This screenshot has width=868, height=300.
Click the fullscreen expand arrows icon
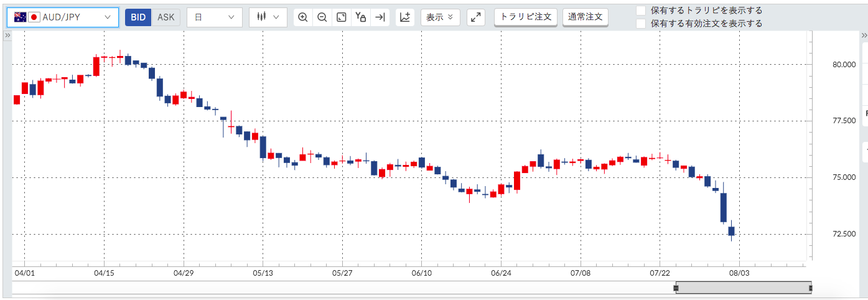476,17
